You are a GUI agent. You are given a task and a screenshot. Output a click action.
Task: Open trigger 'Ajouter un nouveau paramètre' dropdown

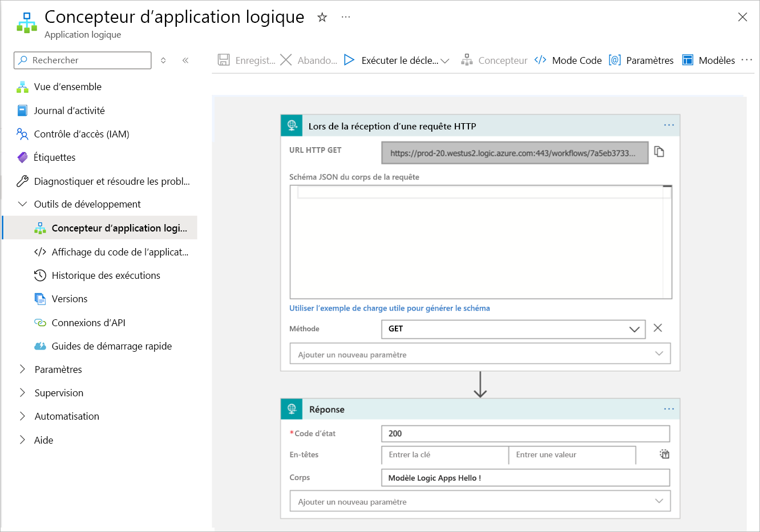point(480,354)
